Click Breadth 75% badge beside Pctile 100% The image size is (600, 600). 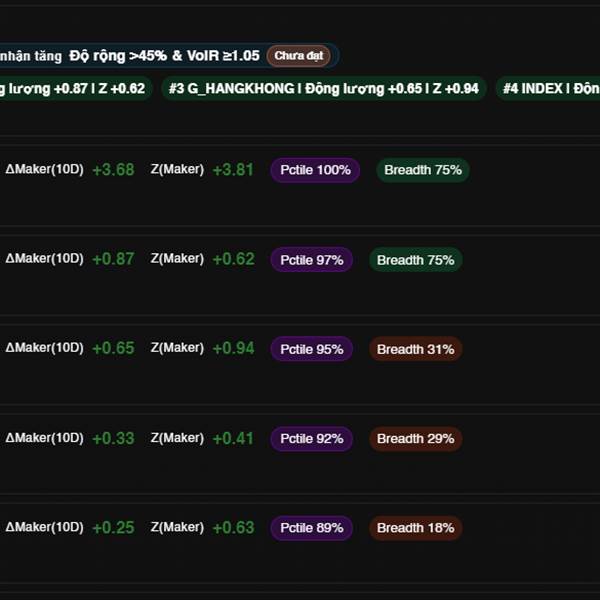click(x=423, y=170)
